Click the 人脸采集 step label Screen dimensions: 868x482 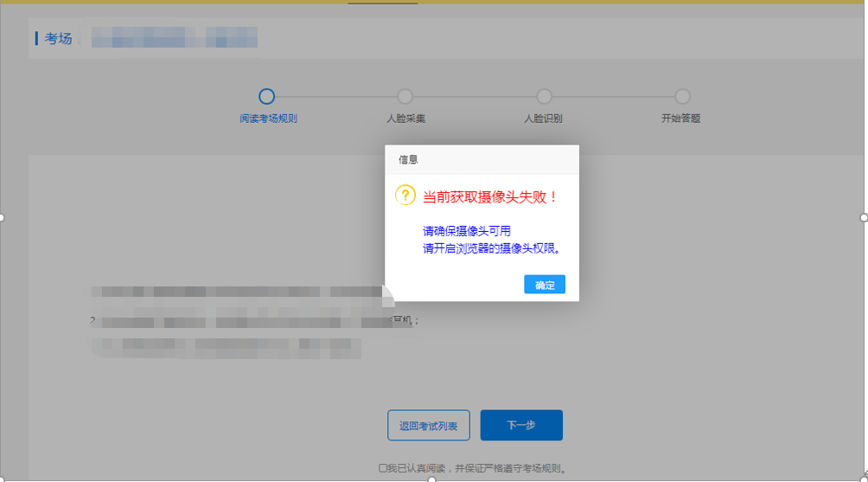[x=405, y=119]
